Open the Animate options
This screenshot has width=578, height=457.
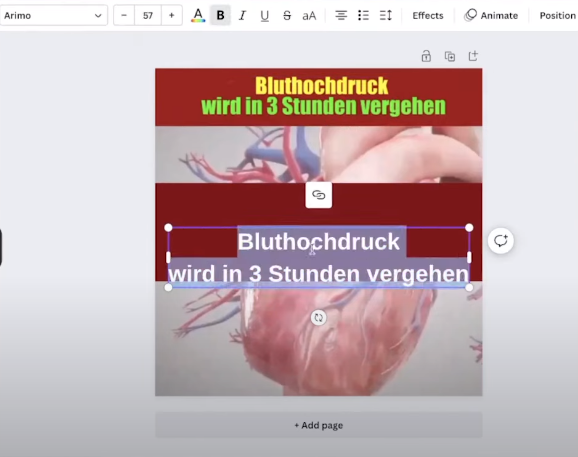[x=491, y=15]
